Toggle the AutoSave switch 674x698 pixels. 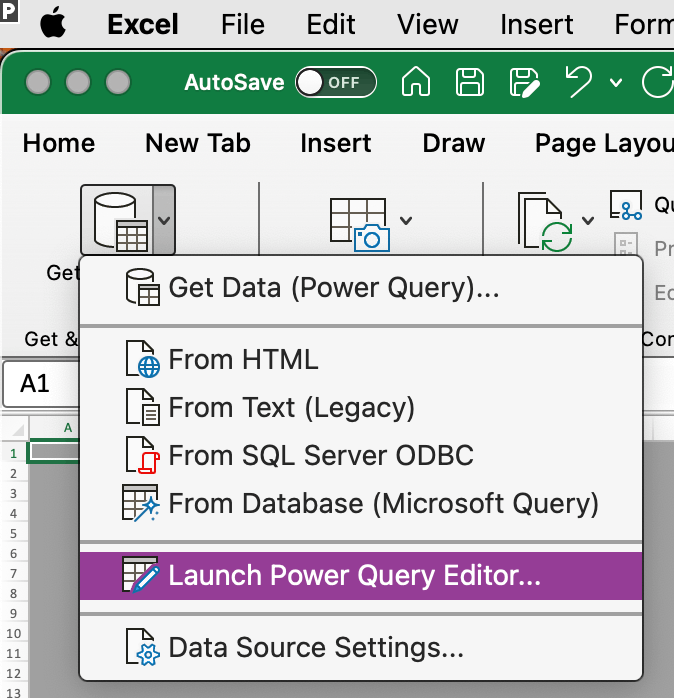coord(335,83)
